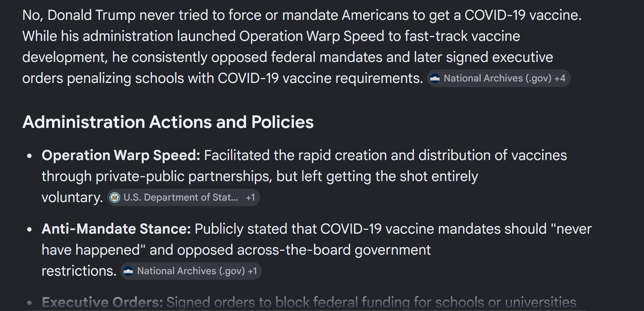The width and height of the screenshot is (644, 311).
Task: Click the bullet before Anti-Mandate Stance
Action: coord(29,229)
